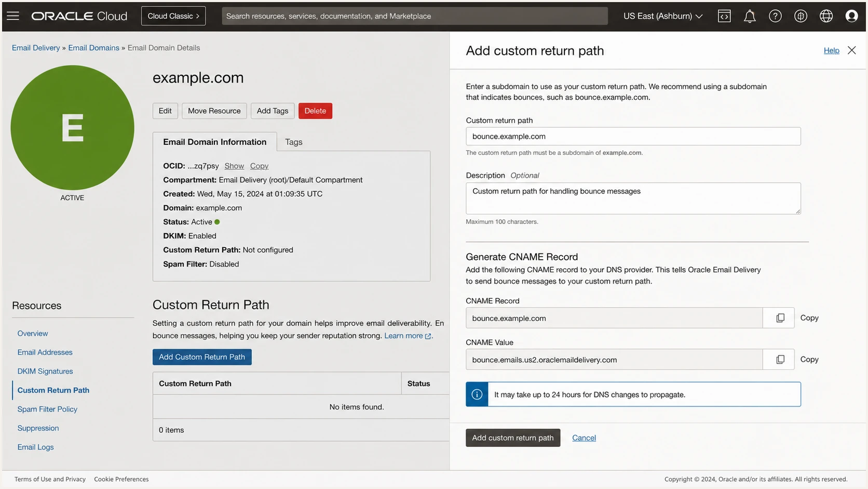Viewport: 868px width, 489px height.
Task: Open the language globe icon
Action: click(x=826, y=16)
